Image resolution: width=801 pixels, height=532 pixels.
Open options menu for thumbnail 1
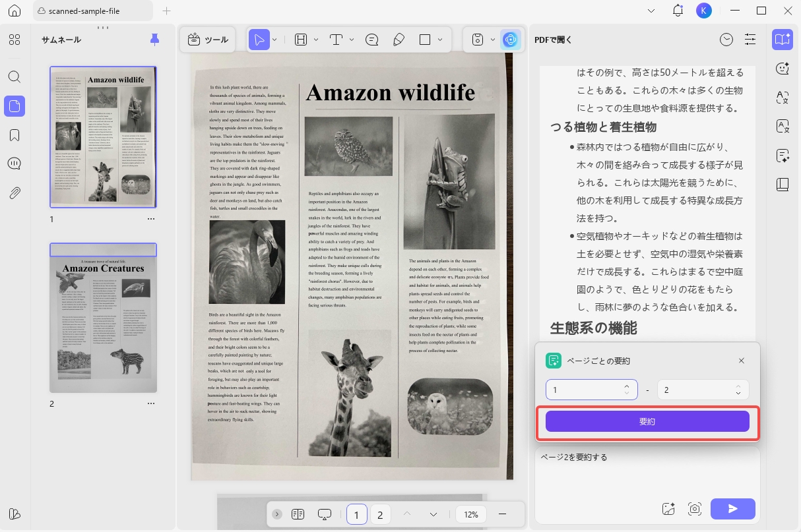tap(151, 219)
